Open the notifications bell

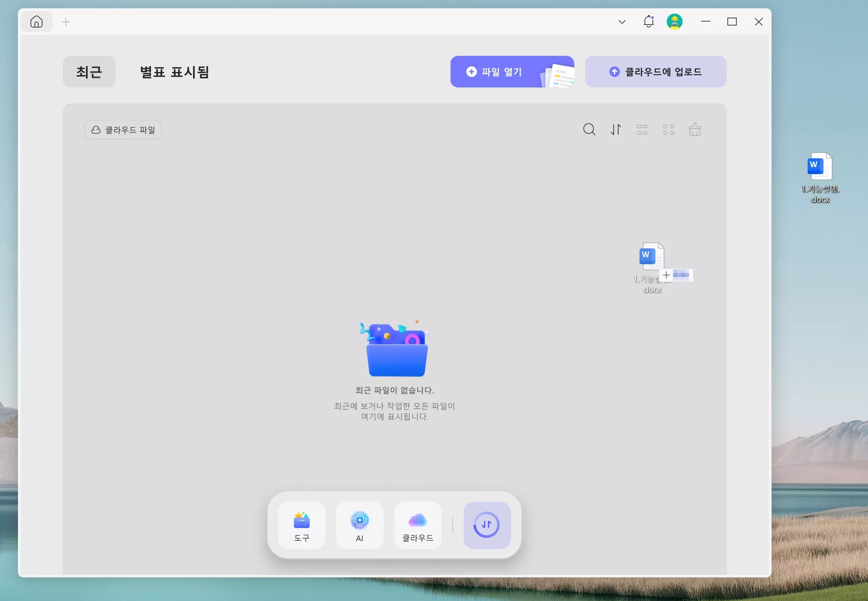[x=648, y=22]
